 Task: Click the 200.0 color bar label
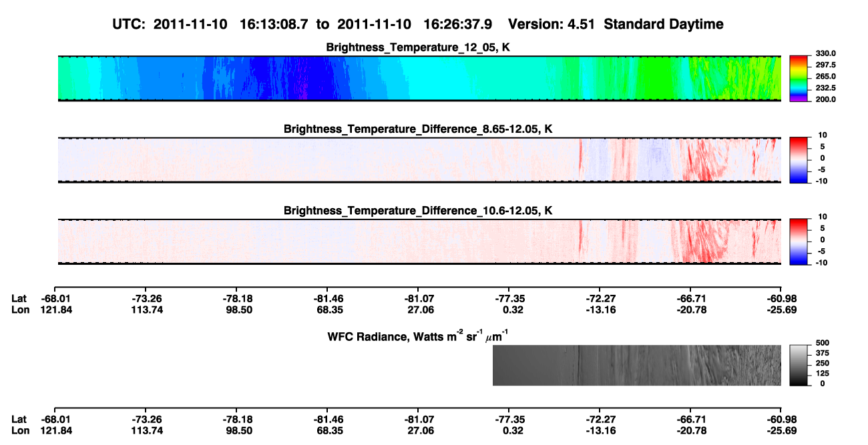click(x=825, y=99)
